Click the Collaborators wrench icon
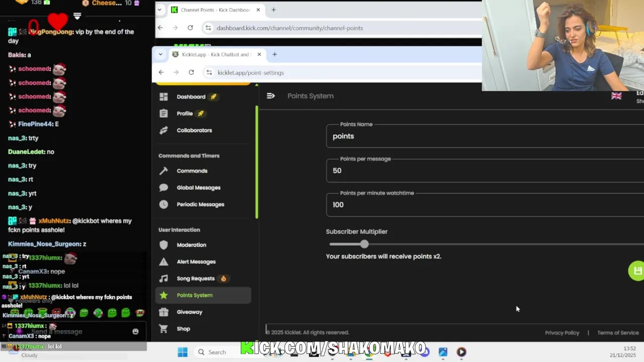Image resolution: width=644 pixels, height=362 pixels. pyautogui.click(x=164, y=130)
